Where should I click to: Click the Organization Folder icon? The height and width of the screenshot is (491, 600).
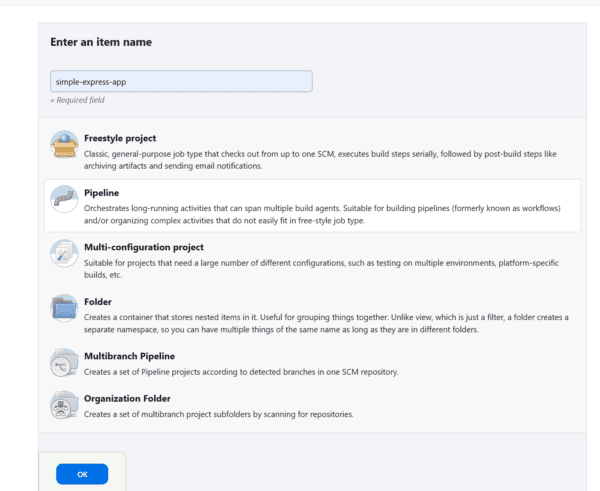pos(64,405)
